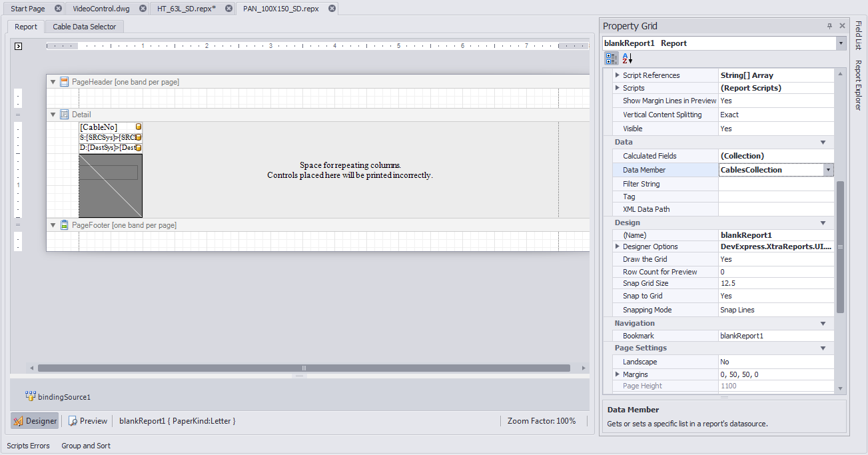Expand the Script References property
The width and height of the screenshot is (868, 455).
click(617, 75)
